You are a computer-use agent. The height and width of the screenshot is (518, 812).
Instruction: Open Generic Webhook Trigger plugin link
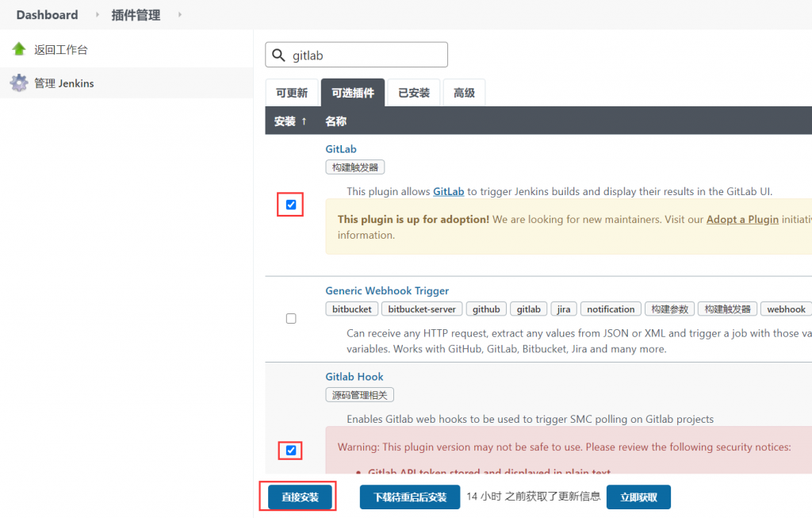click(x=387, y=290)
